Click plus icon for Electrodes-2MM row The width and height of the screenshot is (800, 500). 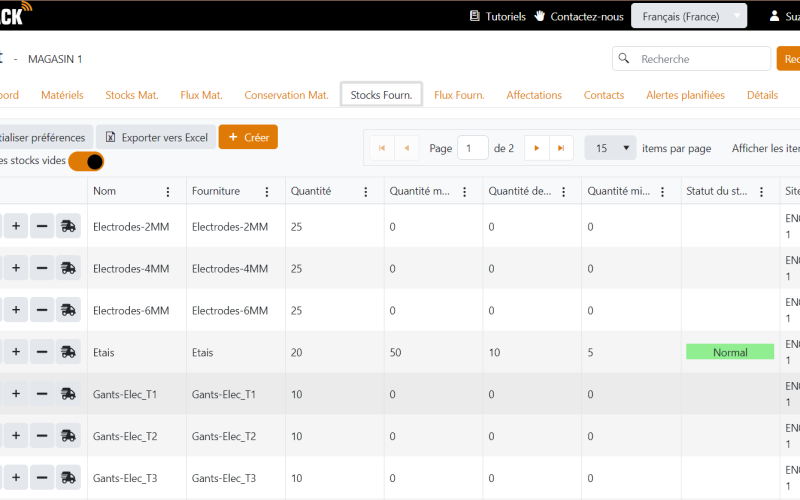(x=16, y=226)
